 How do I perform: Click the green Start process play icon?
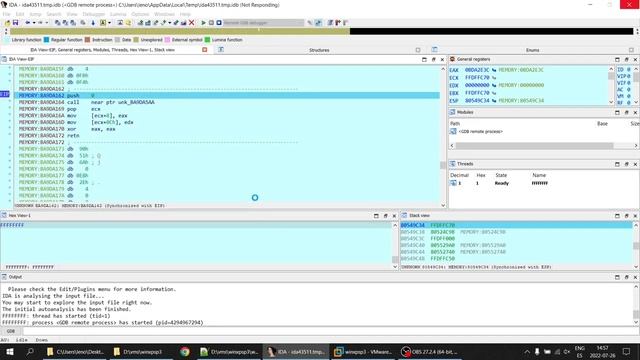[x=203, y=23]
